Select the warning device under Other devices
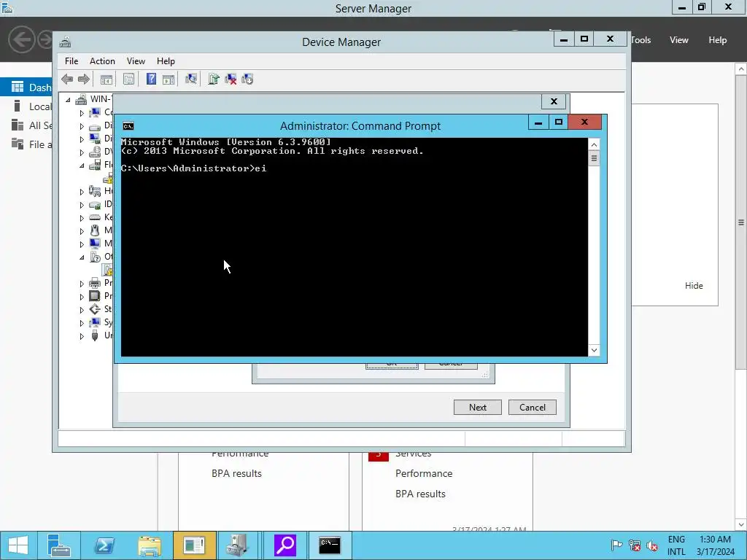Image resolution: width=747 pixels, height=560 pixels. [108, 270]
